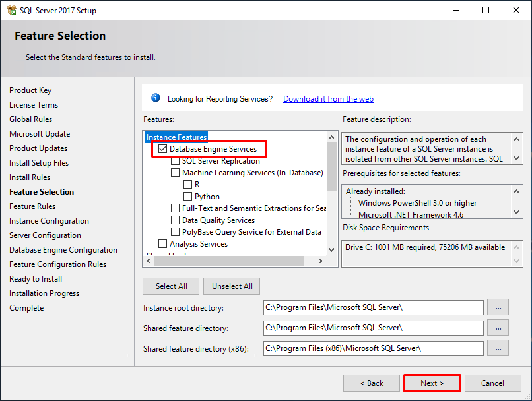Select the Install Setup Files step
Viewport: 532px width, 401px height.
pyautogui.click(x=39, y=163)
